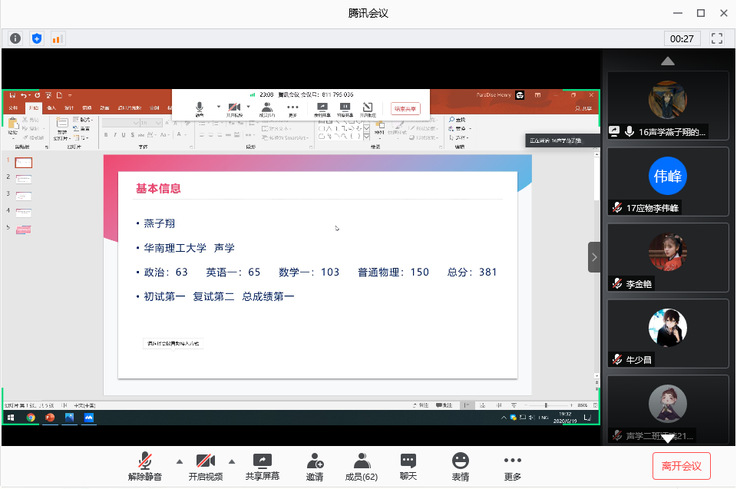
Task: Open meeting info circle icon
Action: 16,38
